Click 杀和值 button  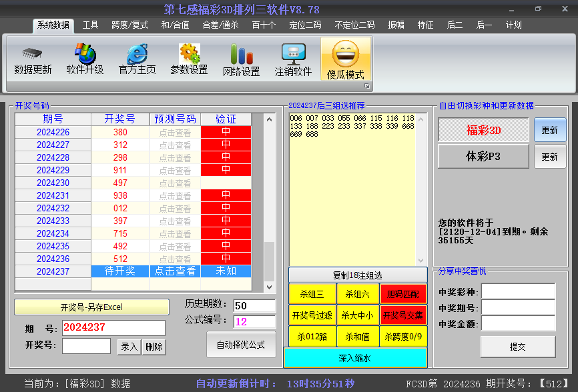coord(358,337)
